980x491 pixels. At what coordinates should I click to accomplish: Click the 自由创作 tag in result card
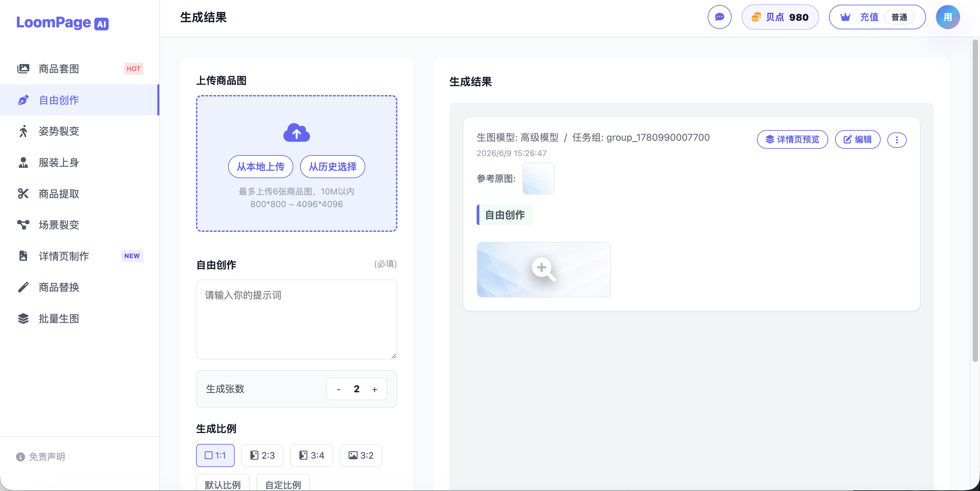[x=505, y=215]
